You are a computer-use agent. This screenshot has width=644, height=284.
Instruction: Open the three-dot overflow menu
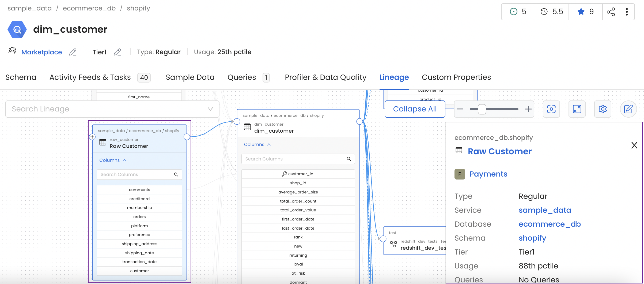coord(627,12)
